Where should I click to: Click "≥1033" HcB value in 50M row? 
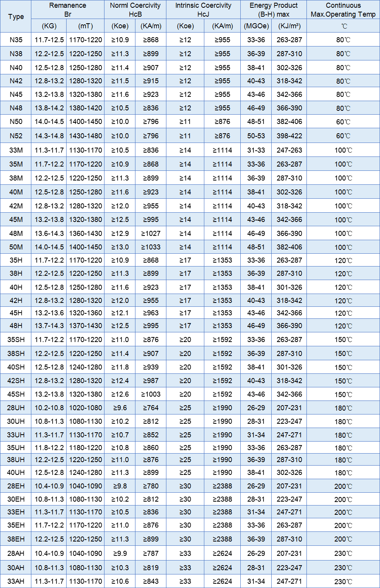(x=151, y=247)
